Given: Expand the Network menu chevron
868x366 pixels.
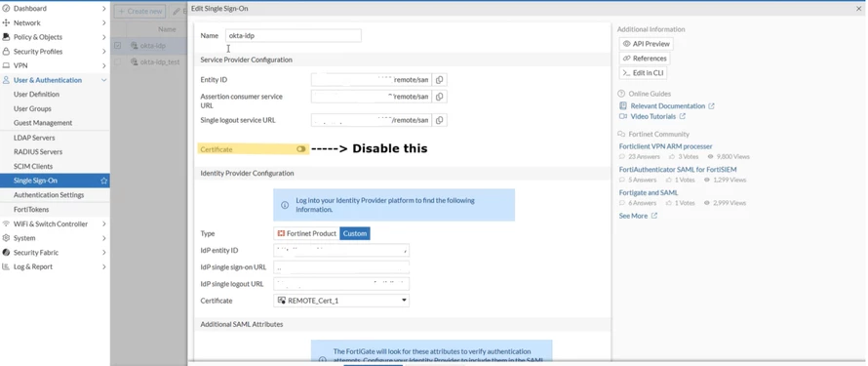Looking at the screenshot, I should 104,22.
